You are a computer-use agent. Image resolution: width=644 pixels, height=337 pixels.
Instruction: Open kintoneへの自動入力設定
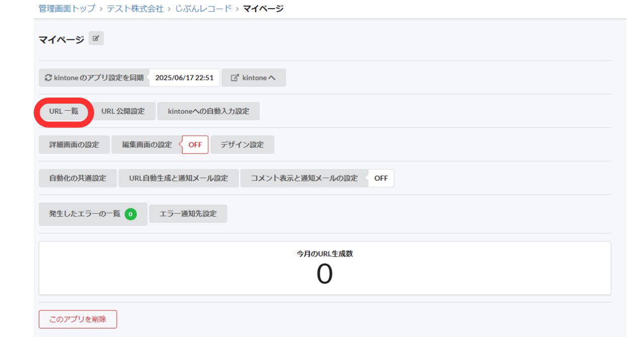click(209, 112)
